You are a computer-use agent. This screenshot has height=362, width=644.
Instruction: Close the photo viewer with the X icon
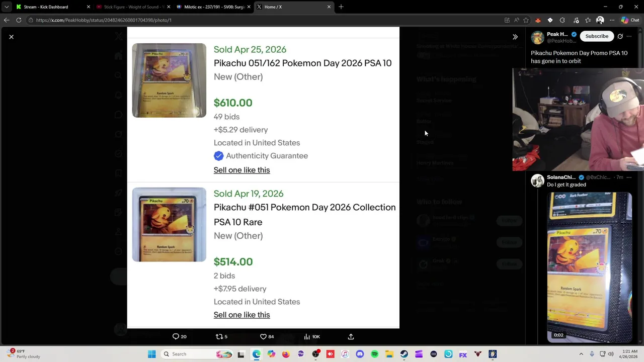coord(11,37)
